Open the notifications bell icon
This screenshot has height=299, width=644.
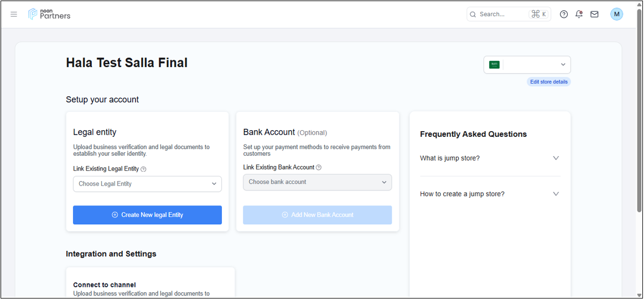pyautogui.click(x=579, y=14)
